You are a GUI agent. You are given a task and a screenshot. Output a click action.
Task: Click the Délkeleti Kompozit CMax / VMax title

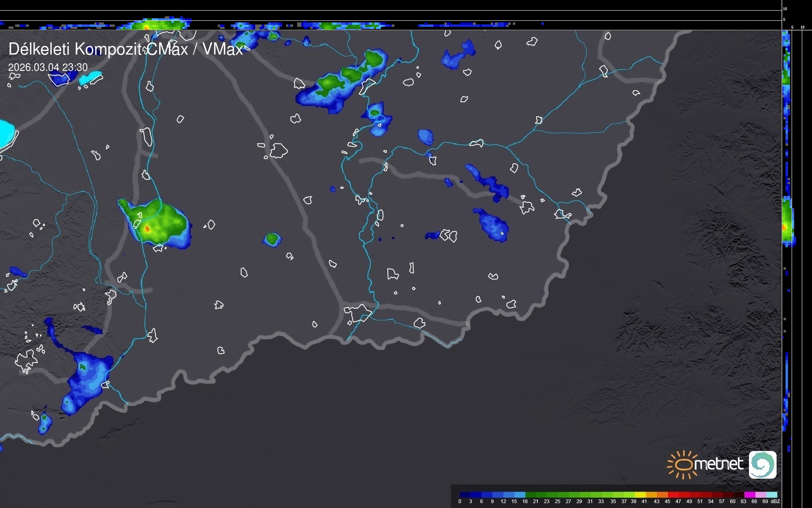[x=125, y=49]
